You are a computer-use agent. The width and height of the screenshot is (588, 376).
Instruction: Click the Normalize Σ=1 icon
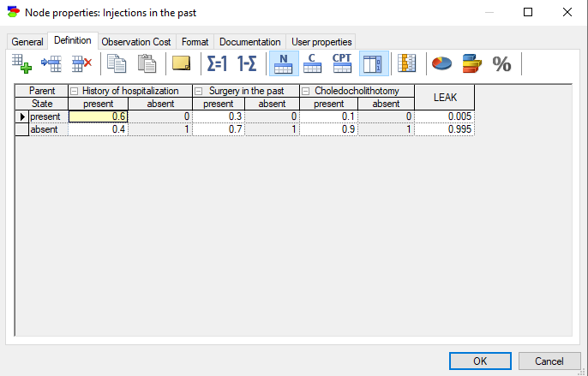click(217, 63)
